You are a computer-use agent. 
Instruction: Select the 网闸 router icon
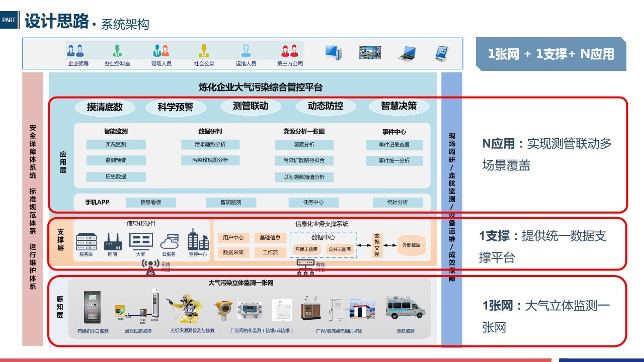[x=113, y=242]
